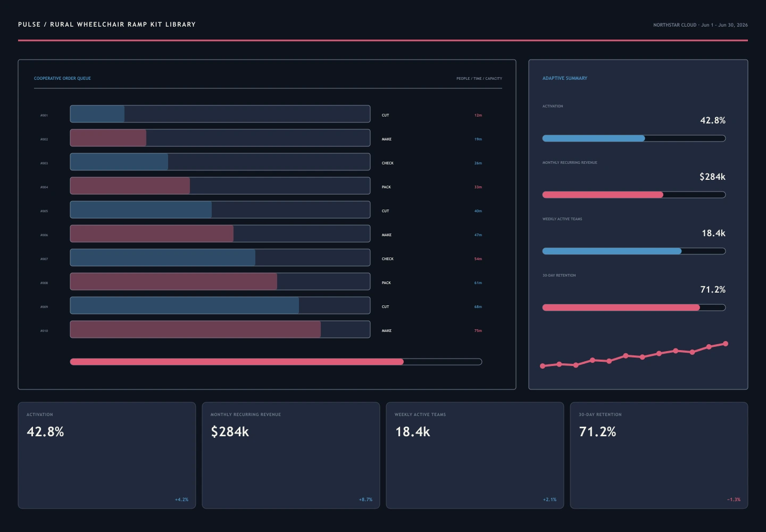Select the "Cooperative Order Queue" heading
Viewport: 766px width, 532px height.
pos(62,78)
